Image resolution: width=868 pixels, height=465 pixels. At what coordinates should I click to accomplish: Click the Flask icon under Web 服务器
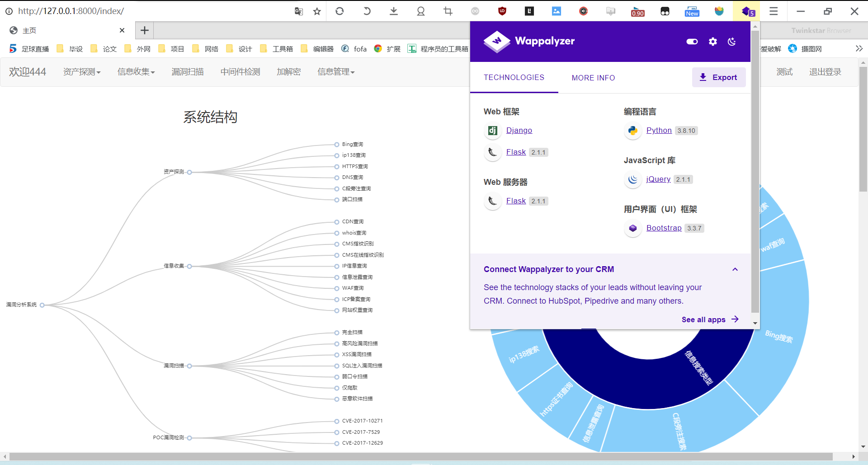click(492, 201)
